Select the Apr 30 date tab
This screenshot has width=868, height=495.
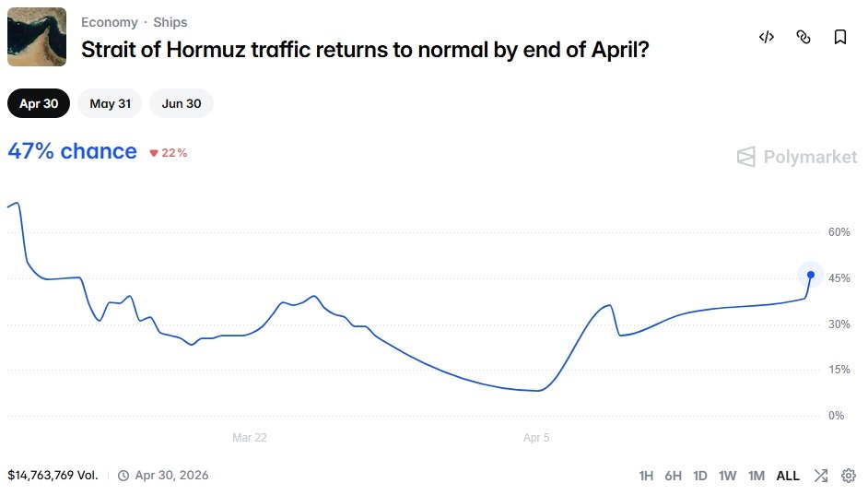pyautogui.click(x=39, y=103)
